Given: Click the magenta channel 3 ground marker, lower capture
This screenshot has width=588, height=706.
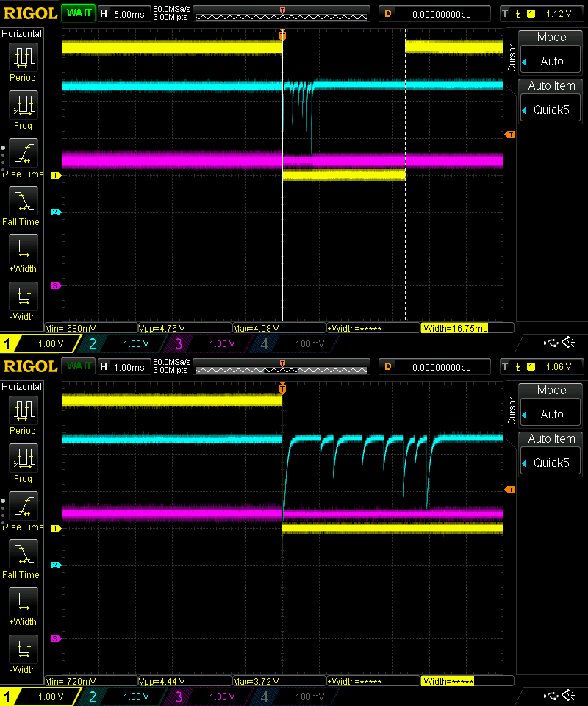Looking at the screenshot, I should pos(55,638).
